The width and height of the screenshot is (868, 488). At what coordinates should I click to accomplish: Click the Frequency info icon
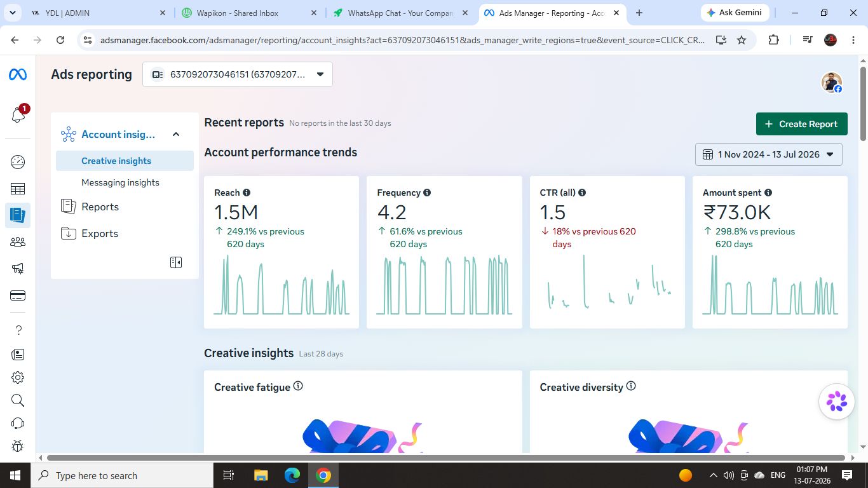click(427, 193)
